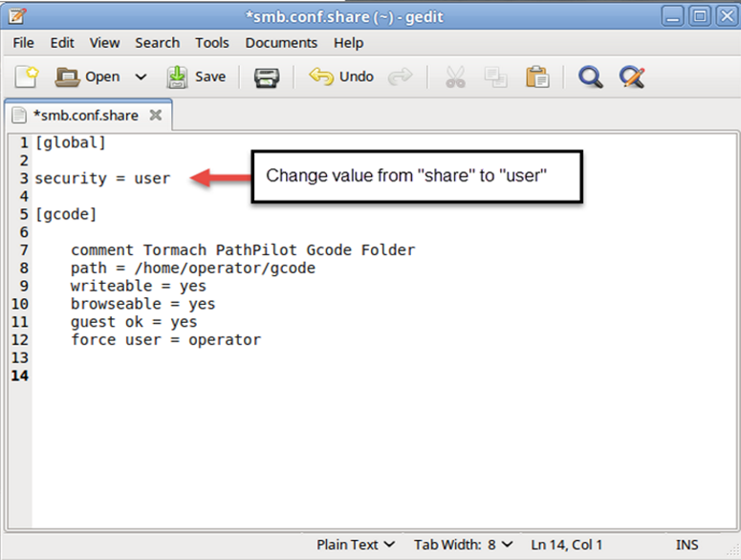
Task: Open the Tab Width dropdown
Action: click(x=463, y=545)
